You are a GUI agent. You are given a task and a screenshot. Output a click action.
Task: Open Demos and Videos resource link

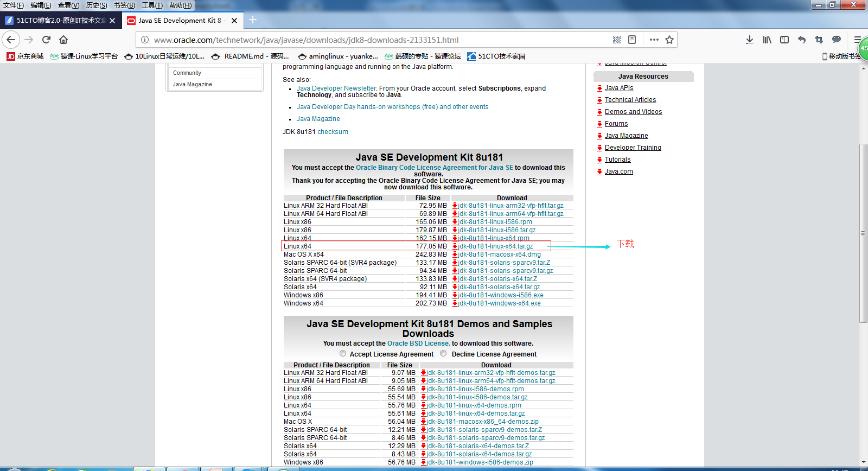633,112
